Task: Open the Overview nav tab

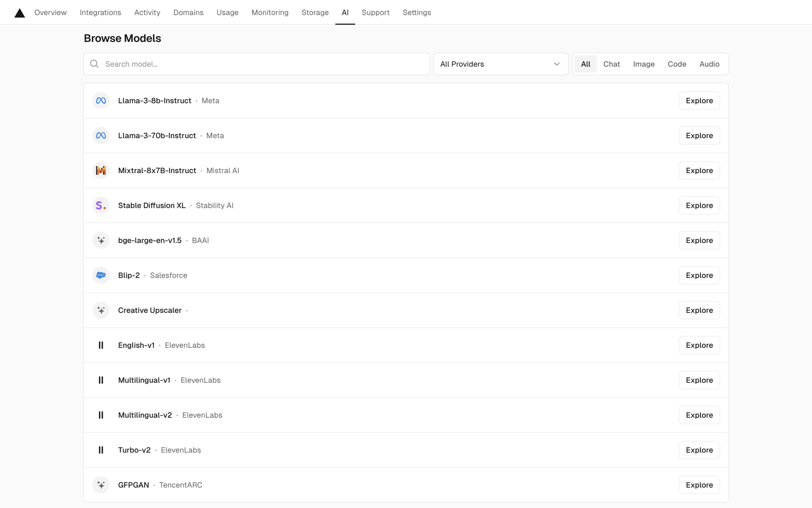Action: 50,13
